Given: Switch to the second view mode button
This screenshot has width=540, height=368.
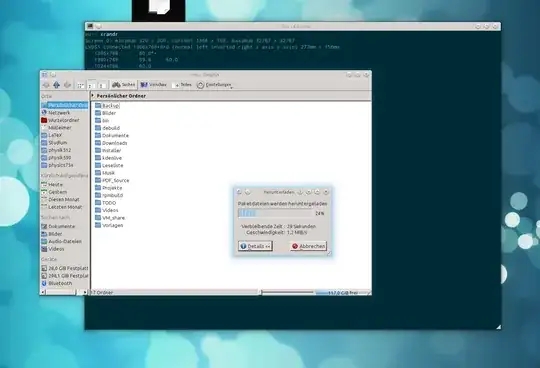Looking at the screenshot, I should click(x=91, y=85).
